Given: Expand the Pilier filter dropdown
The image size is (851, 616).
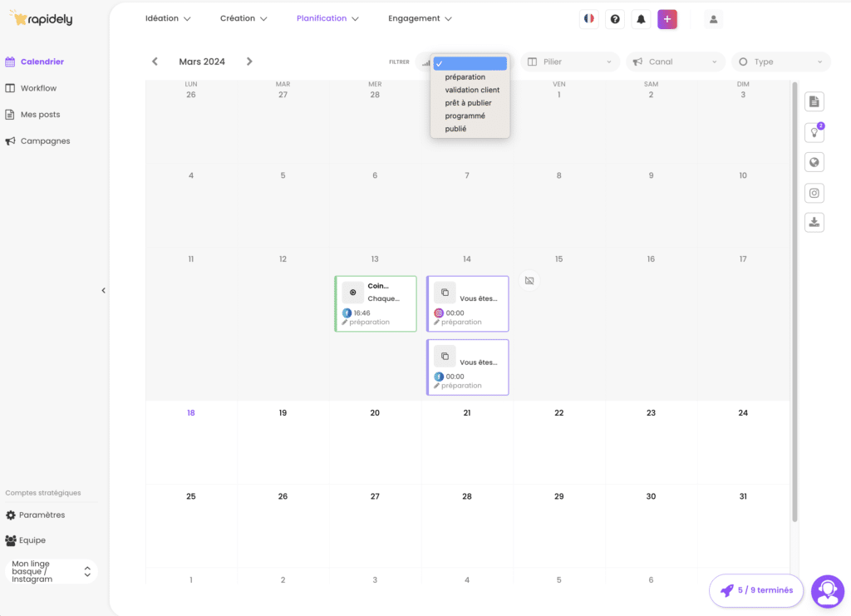Looking at the screenshot, I should [570, 62].
